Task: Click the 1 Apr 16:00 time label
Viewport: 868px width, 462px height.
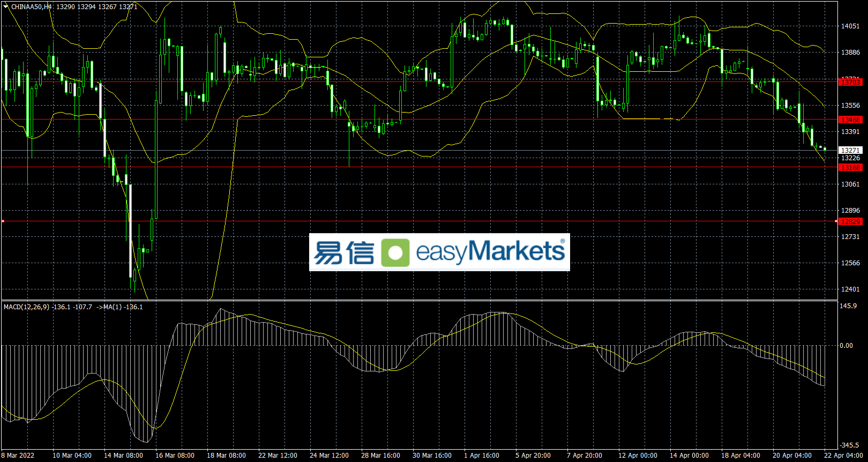Action: pos(482,456)
